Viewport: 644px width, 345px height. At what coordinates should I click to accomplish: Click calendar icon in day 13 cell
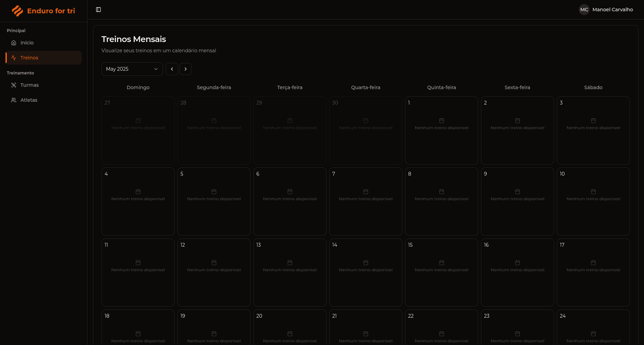290,263
